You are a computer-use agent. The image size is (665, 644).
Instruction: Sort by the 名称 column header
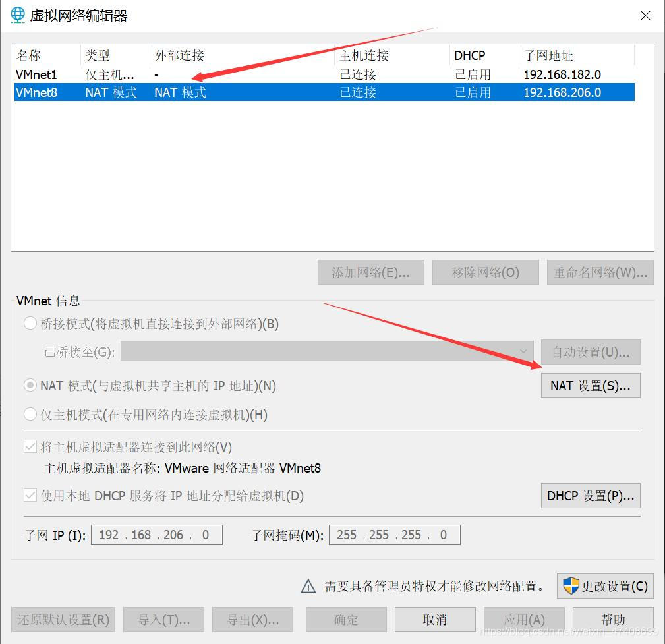[x=47, y=55]
